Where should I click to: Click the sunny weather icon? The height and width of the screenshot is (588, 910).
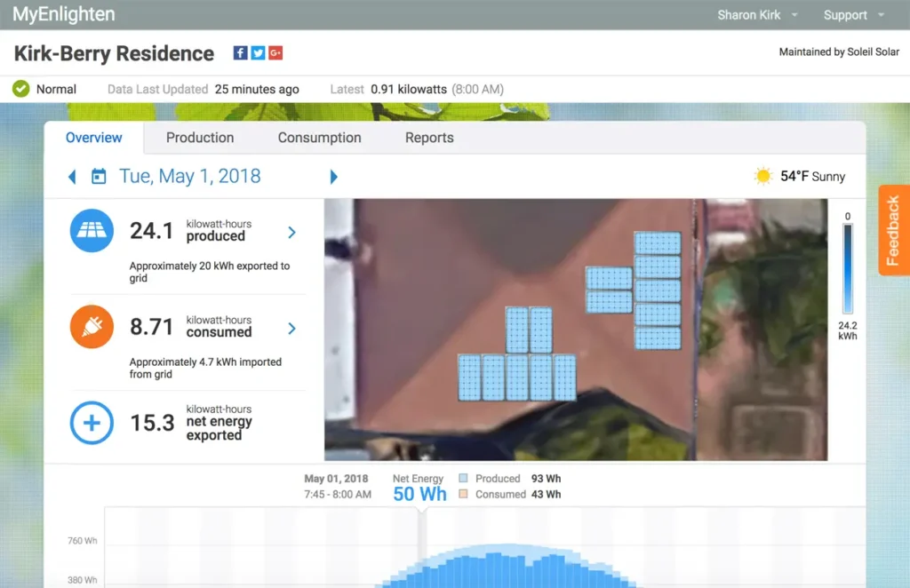(762, 176)
